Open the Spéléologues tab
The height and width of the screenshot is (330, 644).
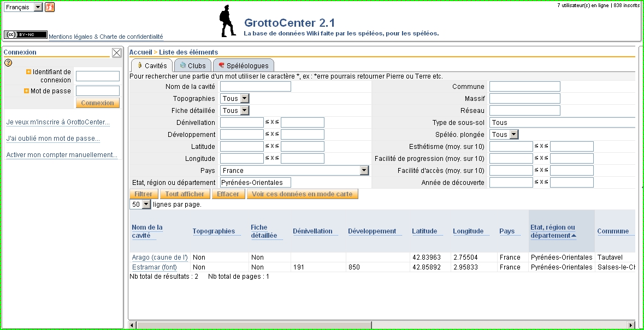point(243,65)
